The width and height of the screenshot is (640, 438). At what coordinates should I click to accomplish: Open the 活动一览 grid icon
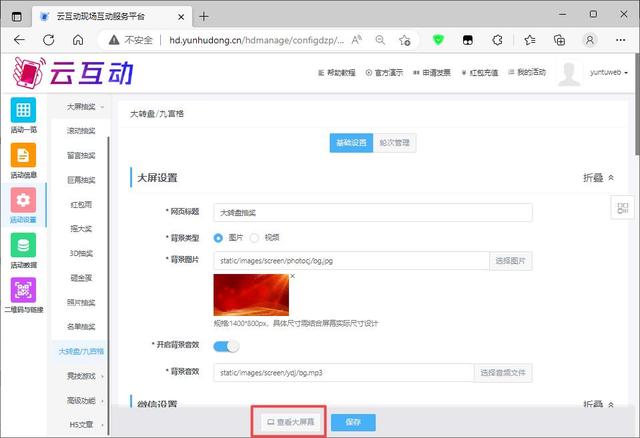(23, 110)
